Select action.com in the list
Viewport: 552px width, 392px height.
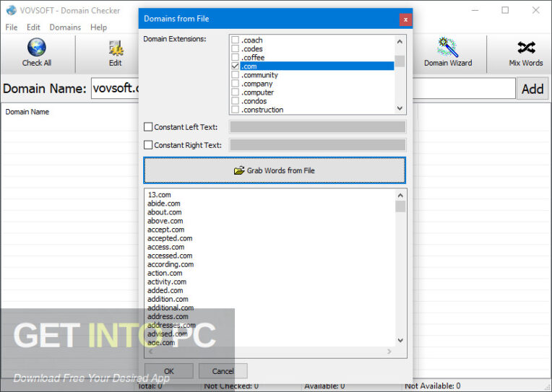pos(165,273)
